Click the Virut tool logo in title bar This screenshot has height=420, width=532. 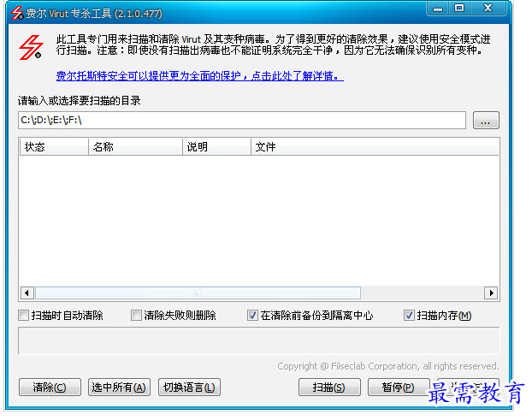[16, 13]
